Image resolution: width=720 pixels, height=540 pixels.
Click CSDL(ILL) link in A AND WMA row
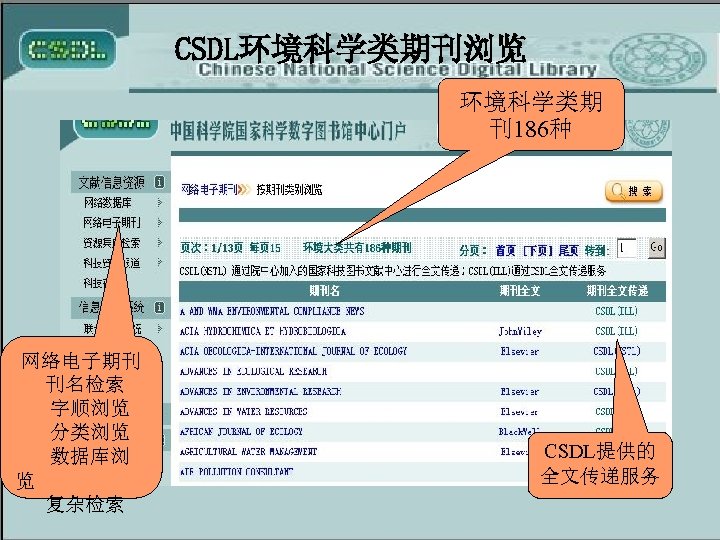(x=616, y=311)
